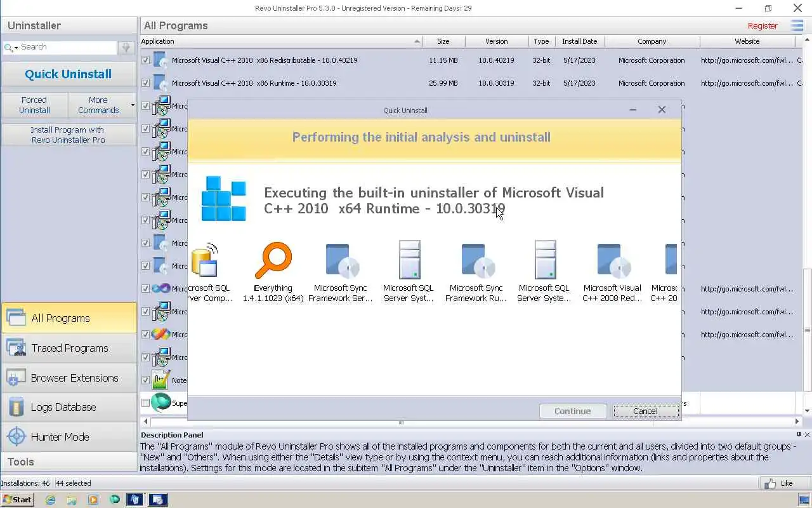Click the Everything 1.4.1.1023 magnifier icon

(x=273, y=260)
